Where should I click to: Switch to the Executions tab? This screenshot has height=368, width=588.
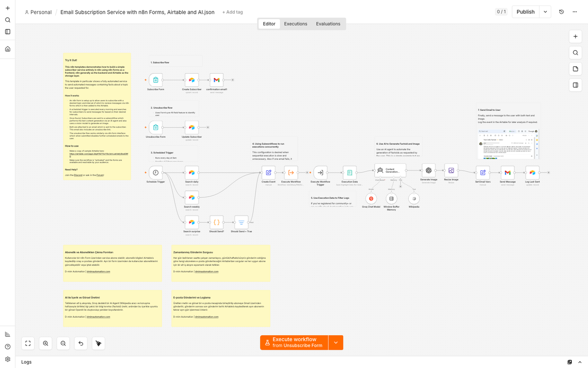coord(295,24)
